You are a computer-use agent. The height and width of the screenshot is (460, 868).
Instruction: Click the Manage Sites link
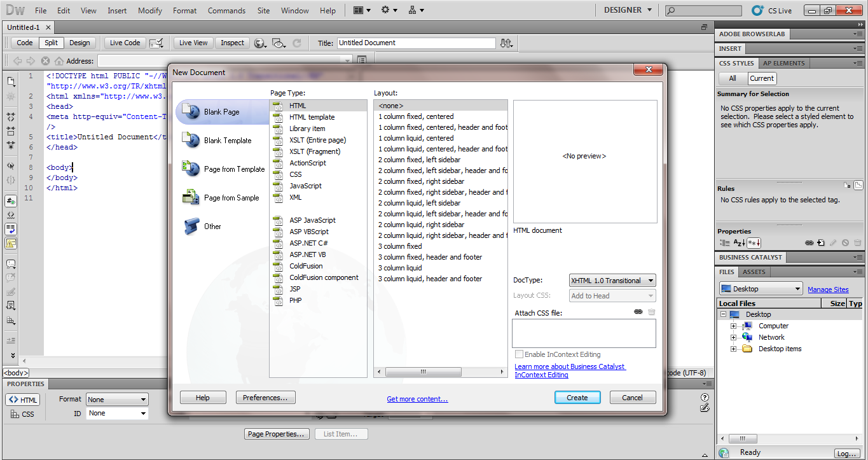[828, 289]
